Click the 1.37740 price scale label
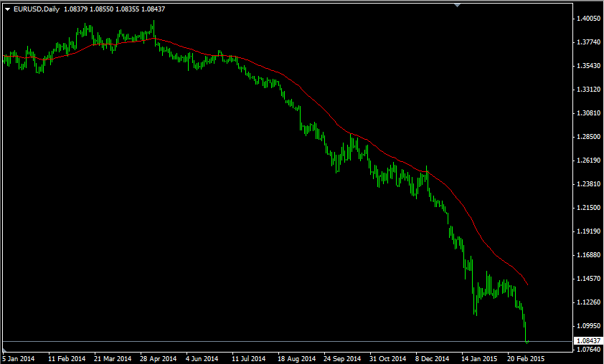 pyautogui.click(x=588, y=42)
